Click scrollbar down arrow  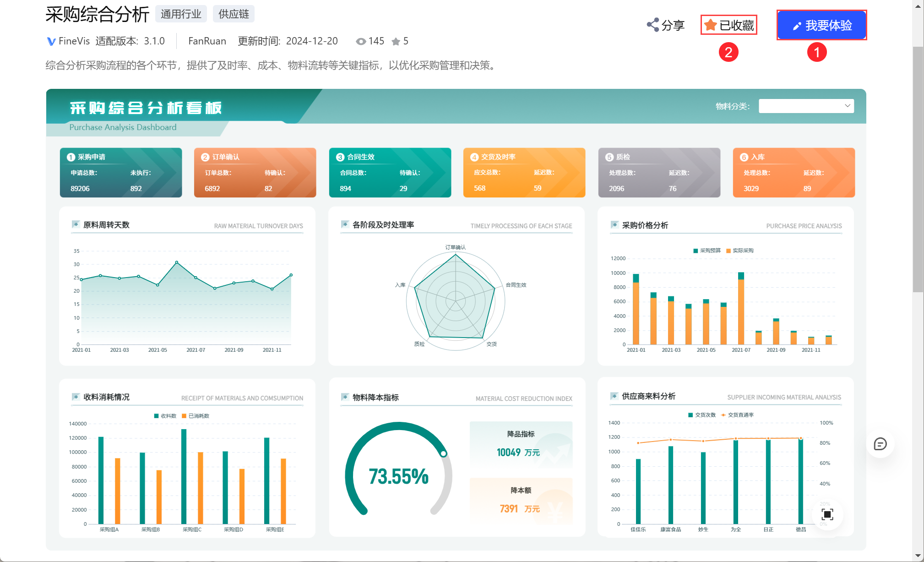(918, 556)
